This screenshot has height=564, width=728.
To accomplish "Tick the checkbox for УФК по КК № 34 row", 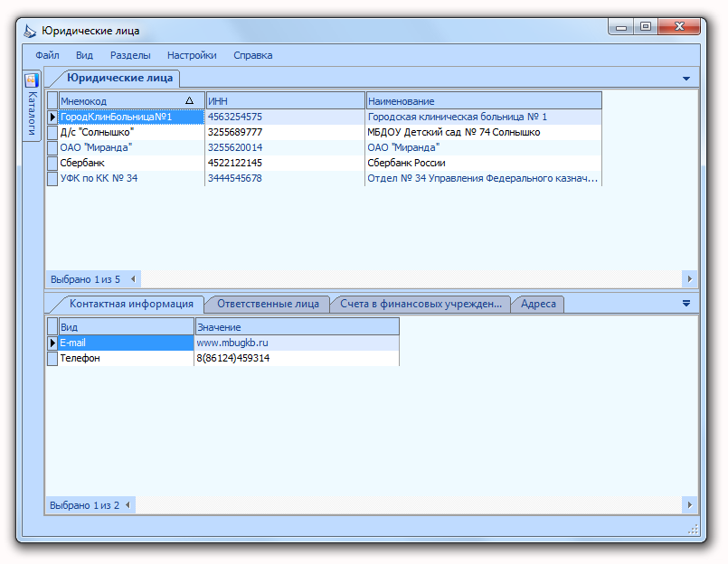I will (52, 178).
